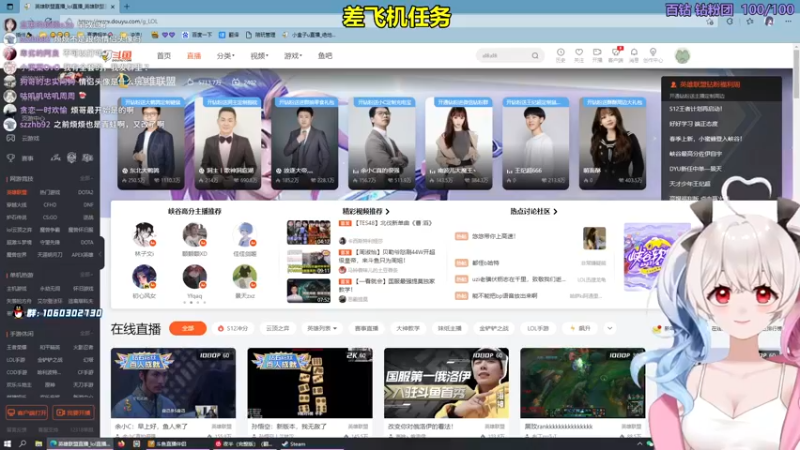This screenshot has height=450, width=800.
Task: Click the orange 客户端打开 button in sidebar
Action: 27,412
